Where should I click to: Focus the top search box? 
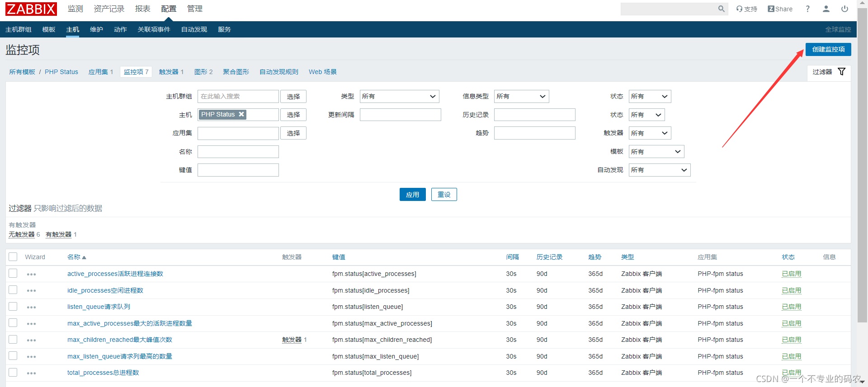point(669,9)
